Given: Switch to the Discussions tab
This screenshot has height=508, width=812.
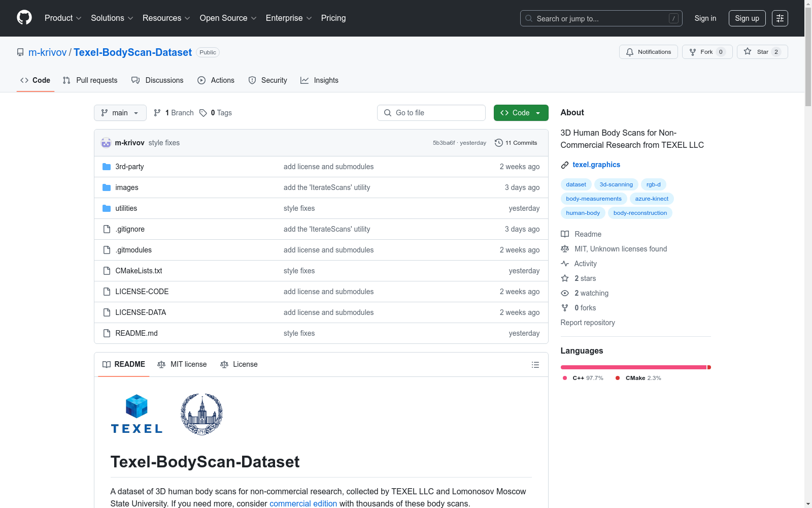Looking at the screenshot, I should (x=157, y=80).
